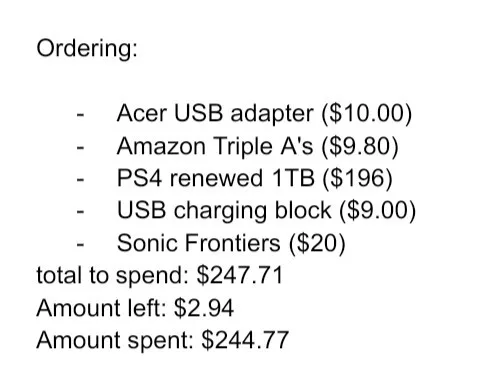Click the Amount spent line
480x367 pixels.
point(162,340)
